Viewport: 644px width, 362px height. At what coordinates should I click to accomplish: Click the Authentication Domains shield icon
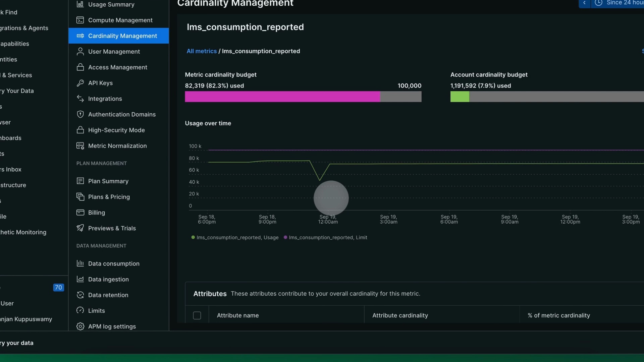pyautogui.click(x=80, y=114)
